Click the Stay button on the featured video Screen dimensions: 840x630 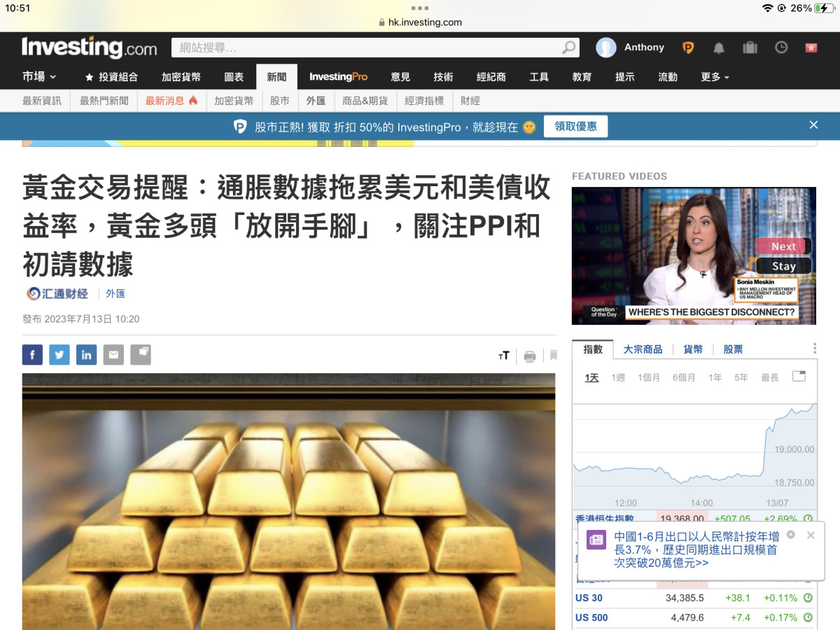(x=783, y=266)
